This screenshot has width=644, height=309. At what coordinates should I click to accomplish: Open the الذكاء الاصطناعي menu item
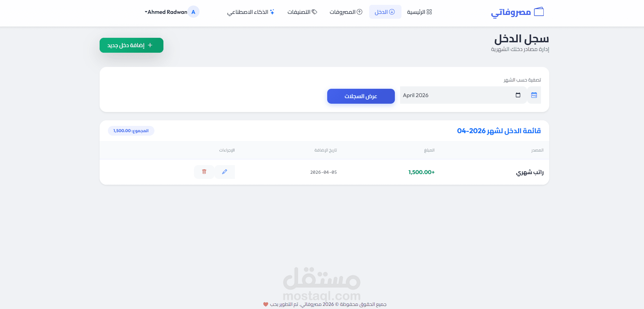click(251, 12)
